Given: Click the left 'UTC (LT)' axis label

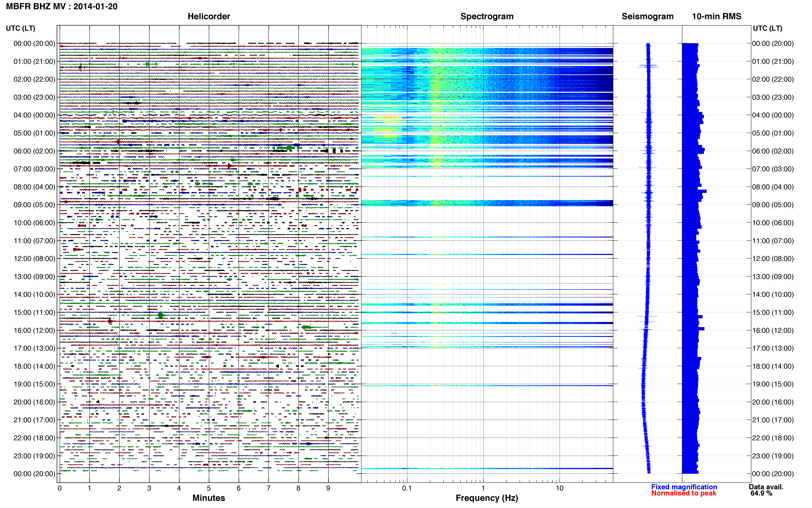Looking at the screenshot, I should tap(21, 28).
